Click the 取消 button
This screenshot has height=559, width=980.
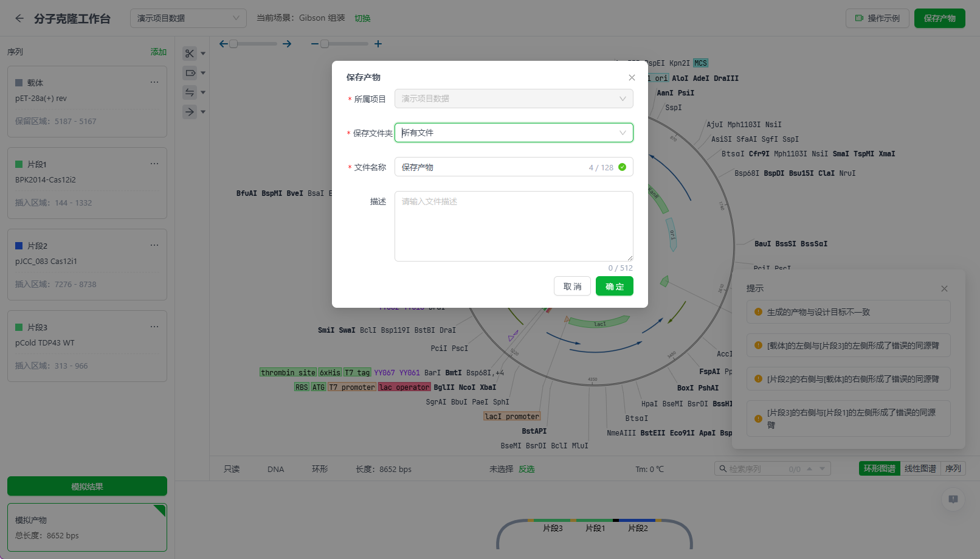pos(572,286)
